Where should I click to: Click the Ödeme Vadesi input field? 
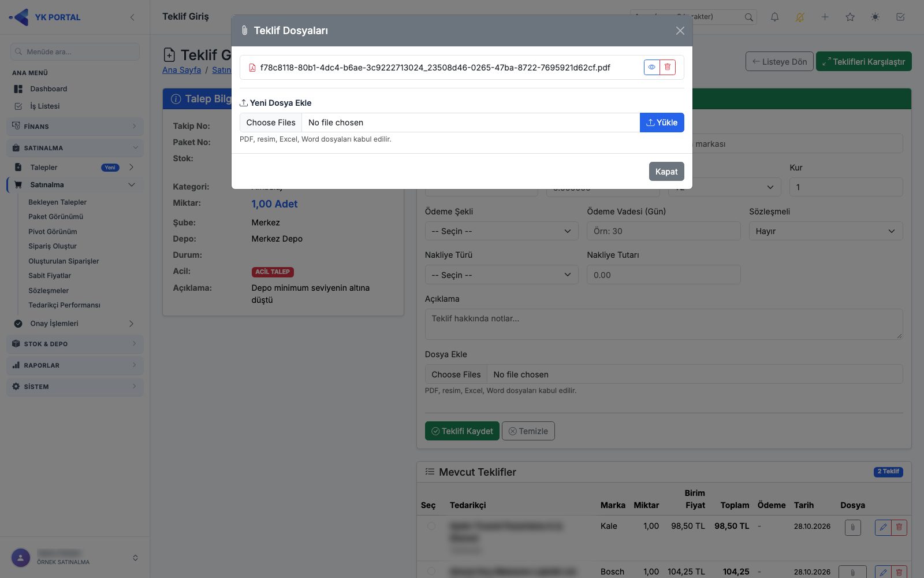[664, 231]
